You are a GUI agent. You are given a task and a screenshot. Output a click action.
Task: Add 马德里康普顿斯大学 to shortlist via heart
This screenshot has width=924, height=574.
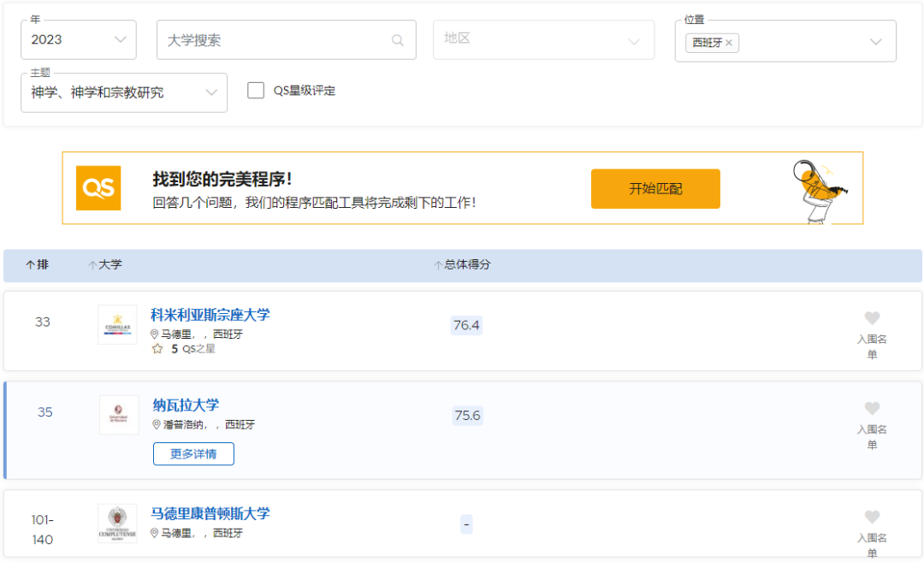tap(872, 516)
